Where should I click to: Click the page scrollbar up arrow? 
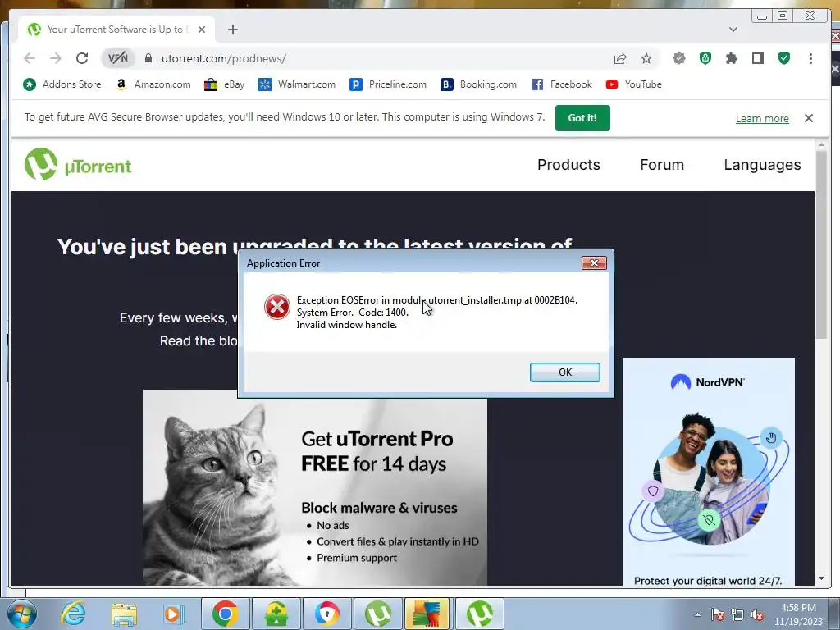point(821,144)
